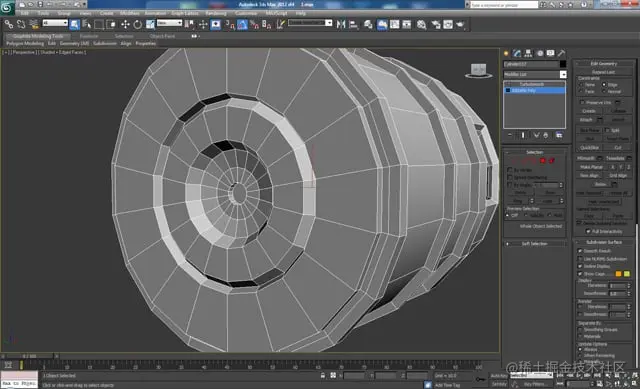Switch to the Display command panel tab

551,53
